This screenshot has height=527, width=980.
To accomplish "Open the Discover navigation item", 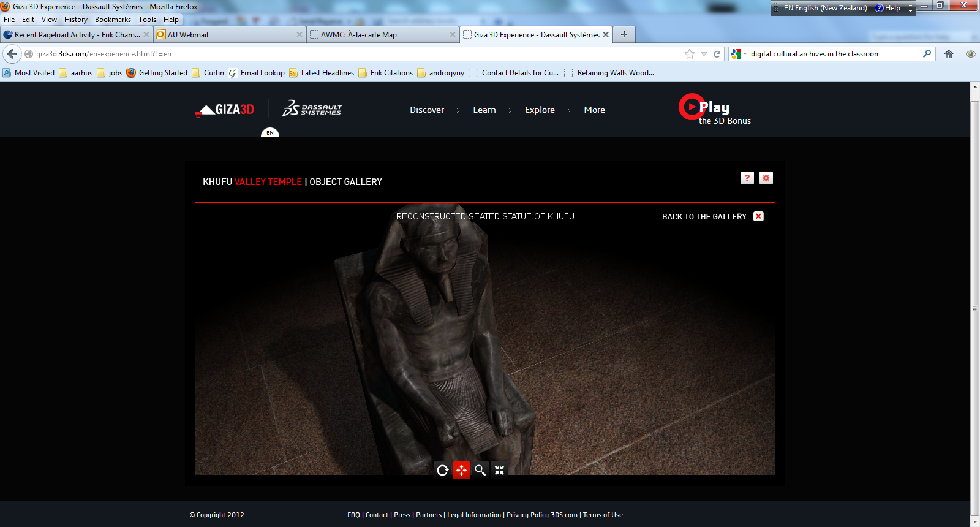I will click(x=427, y=110).
